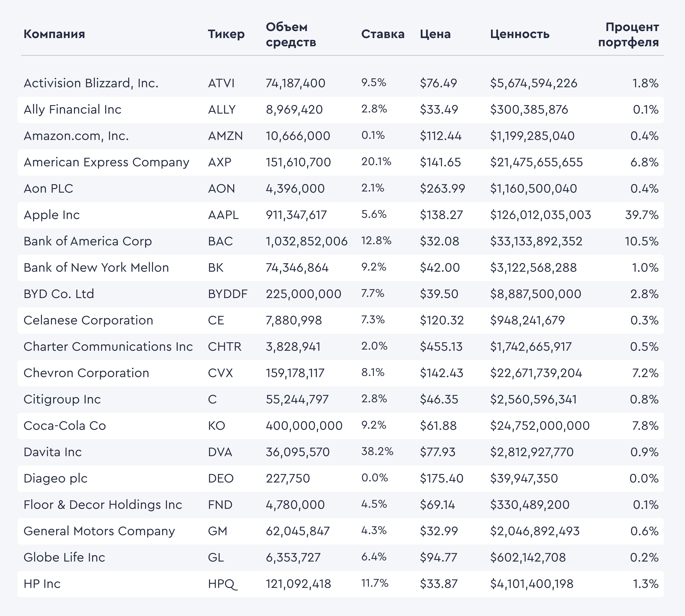Click the 39.7% portfolio percentage
Screen dimensions: 685x616
pyautogui.click(x=642, y=215)
